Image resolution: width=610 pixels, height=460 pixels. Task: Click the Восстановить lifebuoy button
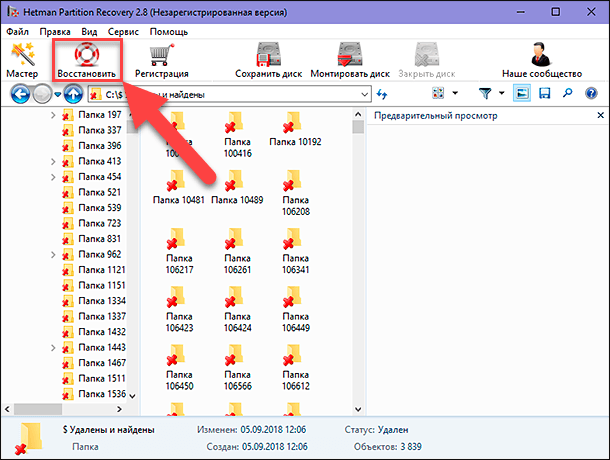click(87, 60)
